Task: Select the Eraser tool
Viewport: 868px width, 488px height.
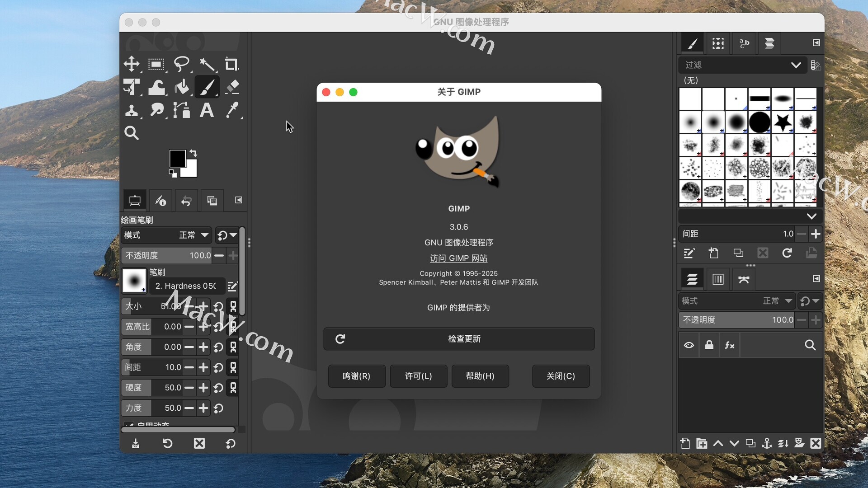Action: (232, 87)
